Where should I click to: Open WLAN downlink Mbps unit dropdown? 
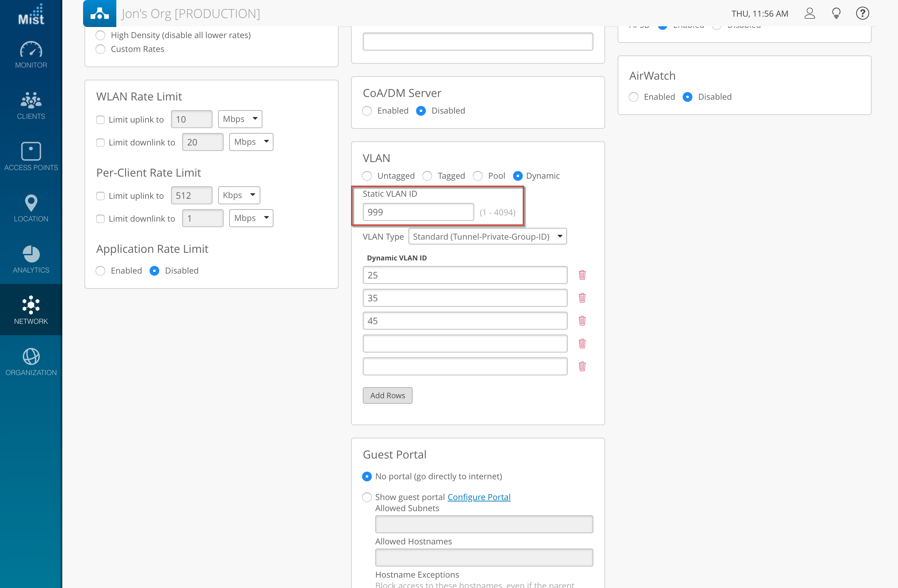(x=251, y=142)
